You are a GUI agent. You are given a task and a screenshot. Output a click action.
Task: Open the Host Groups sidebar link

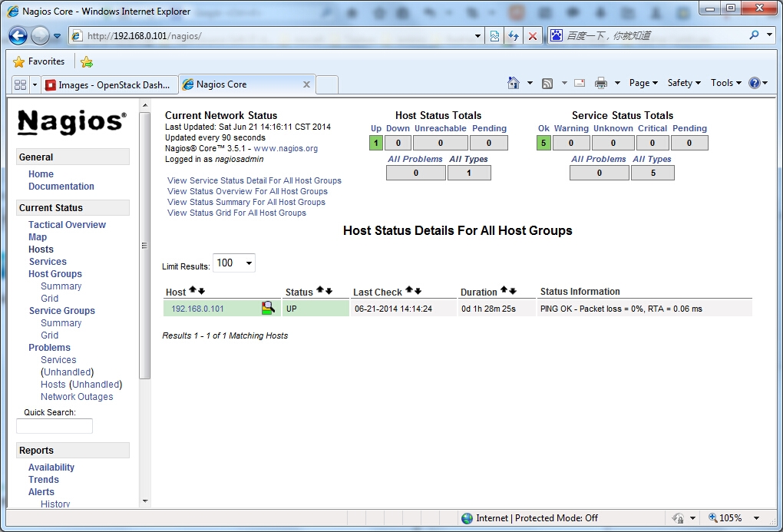point(55,274)
